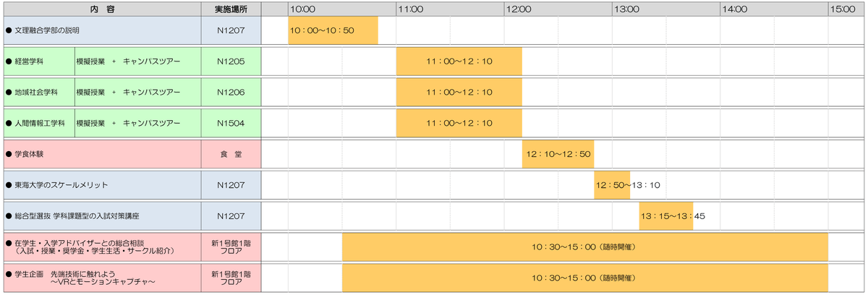
Task: Click the 地域社会学科 department cell
Action: coord(39,92)
